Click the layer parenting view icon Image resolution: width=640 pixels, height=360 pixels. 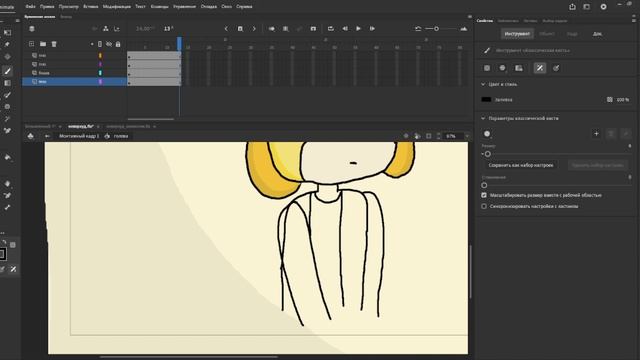106,29
